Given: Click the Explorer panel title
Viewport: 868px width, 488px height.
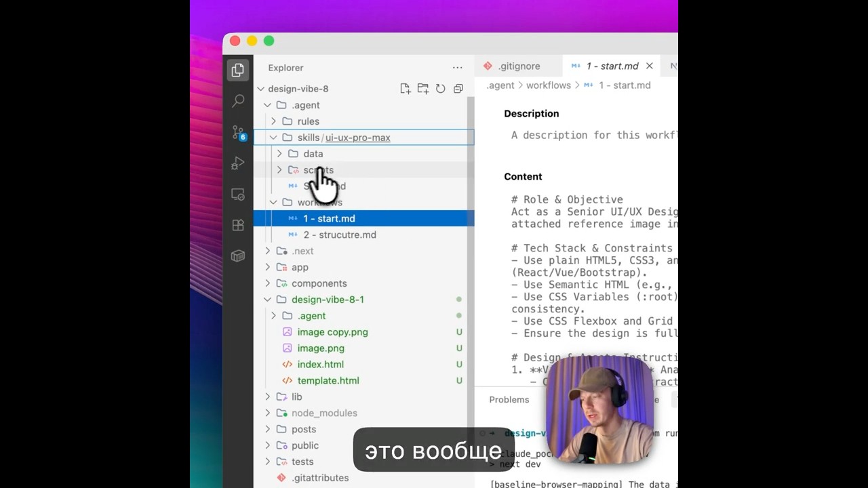Looking at the screenshot, I should tap(285, 68).
